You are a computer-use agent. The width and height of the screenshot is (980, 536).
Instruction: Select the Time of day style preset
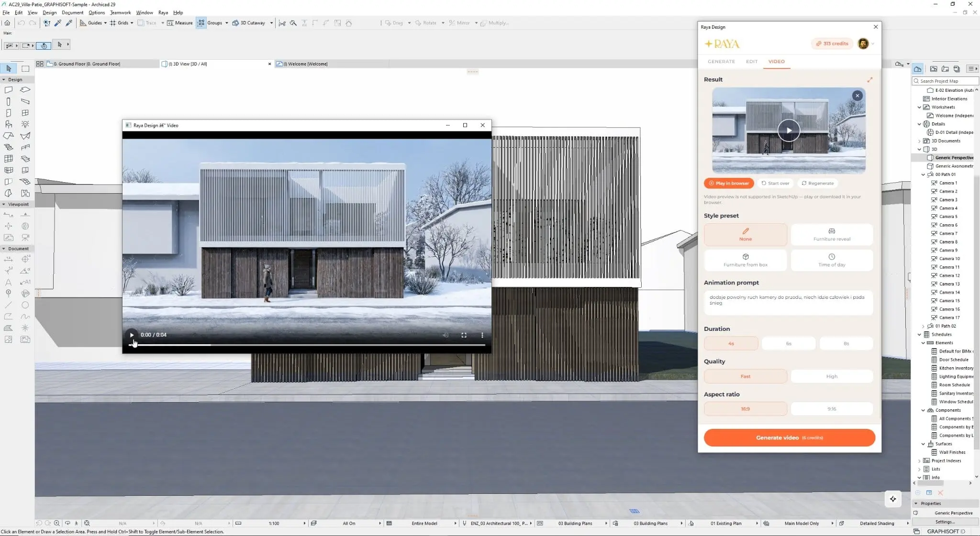pyautogui.click(x=832, y=260)
